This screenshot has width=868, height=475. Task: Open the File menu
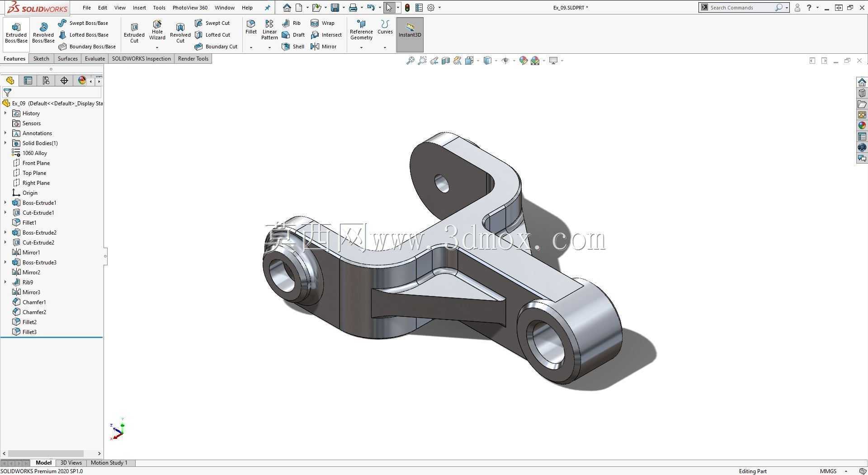[x=87, y=8]
